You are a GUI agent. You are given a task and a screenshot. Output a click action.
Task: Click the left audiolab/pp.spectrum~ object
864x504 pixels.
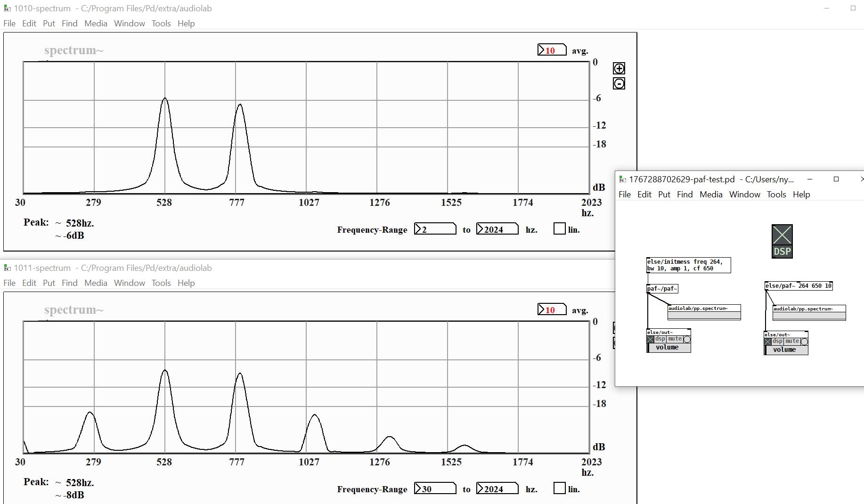[704, 309]
